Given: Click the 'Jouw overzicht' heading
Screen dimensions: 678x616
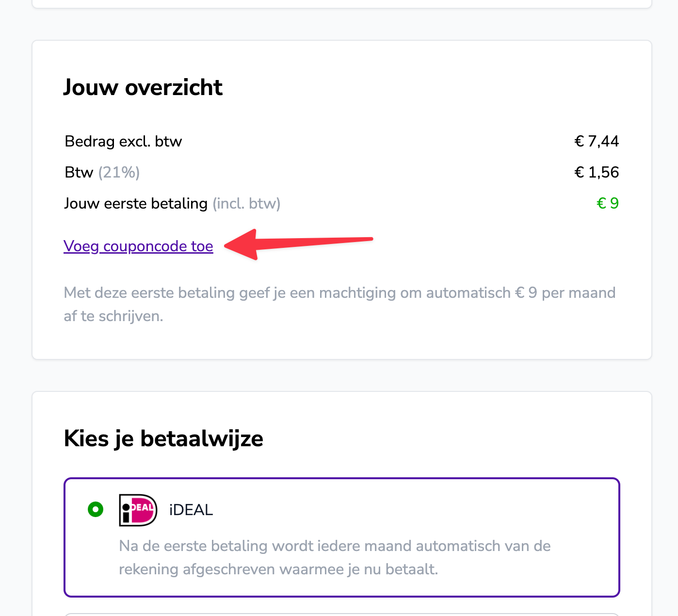Looking at the screenshot, I should 143,87.
